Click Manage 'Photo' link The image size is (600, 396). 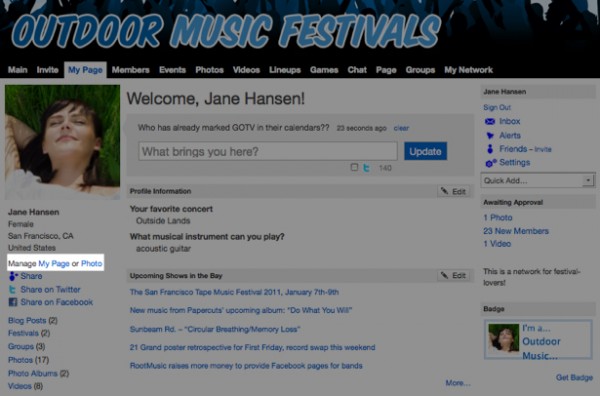click(91, 264)
